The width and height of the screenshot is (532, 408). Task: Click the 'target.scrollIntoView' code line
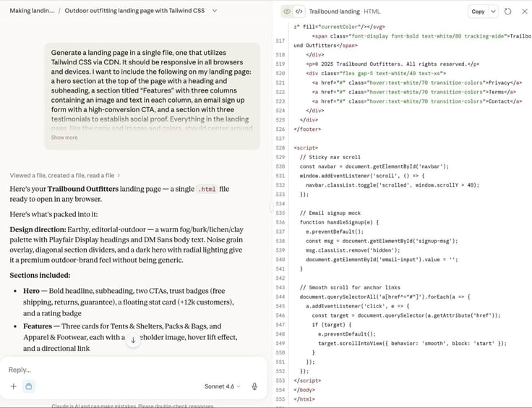pyautogui.click(x=412, y=344)
